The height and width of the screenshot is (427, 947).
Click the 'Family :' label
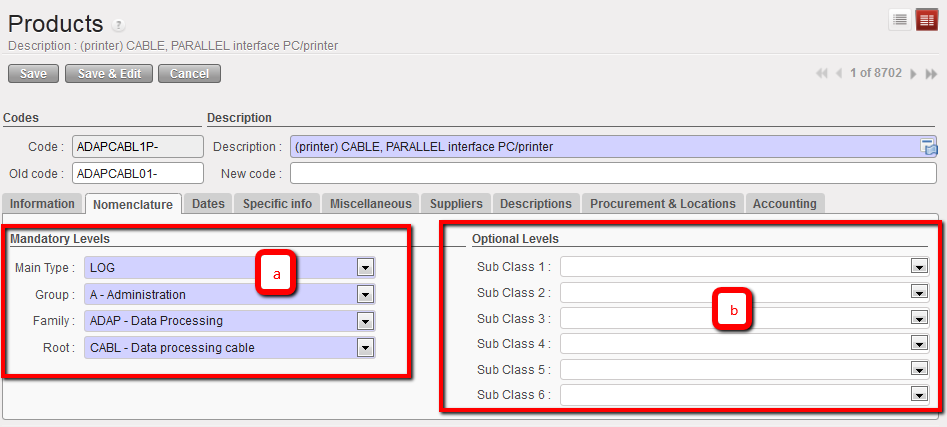(53, 321)
